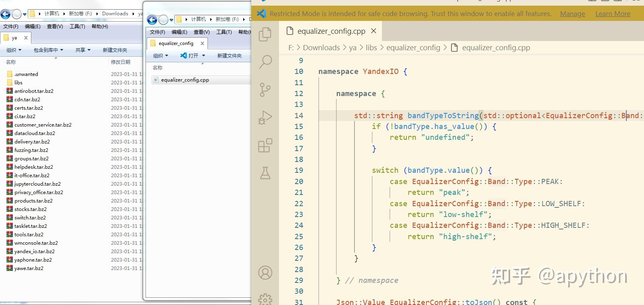Open the Extensions view in VS Code

(x=265, y=145)
